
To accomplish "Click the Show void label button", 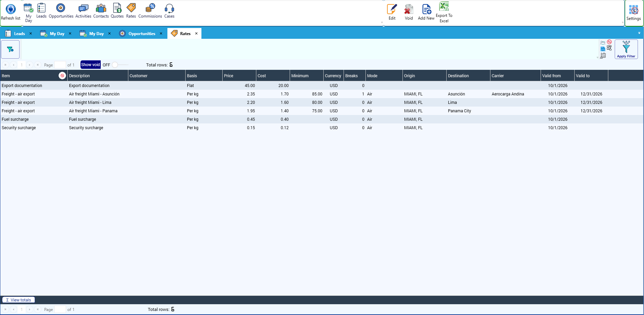I will click(x=91, y=65).
